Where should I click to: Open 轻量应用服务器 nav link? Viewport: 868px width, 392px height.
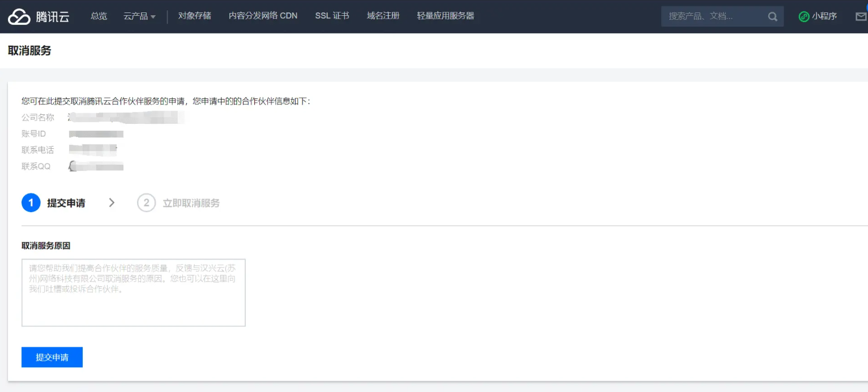point(445,16)
